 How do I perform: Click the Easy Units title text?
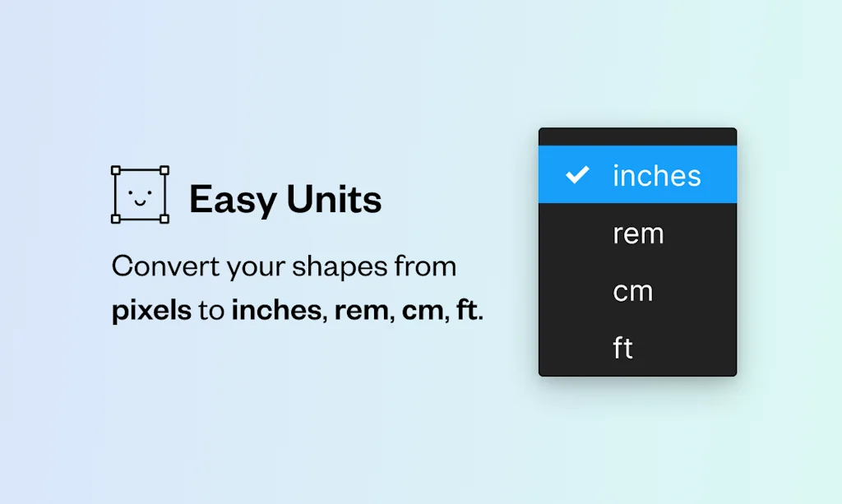285,198
